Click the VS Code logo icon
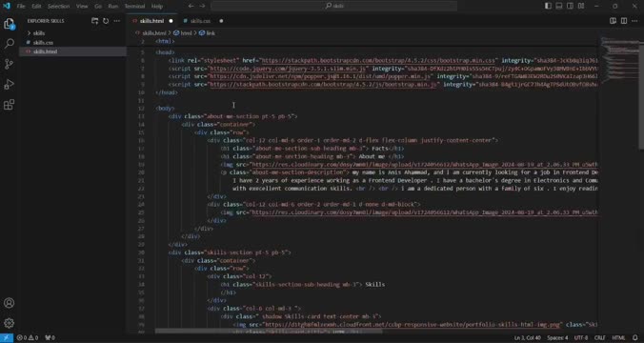The image size is (644, 343). (6, 6)
